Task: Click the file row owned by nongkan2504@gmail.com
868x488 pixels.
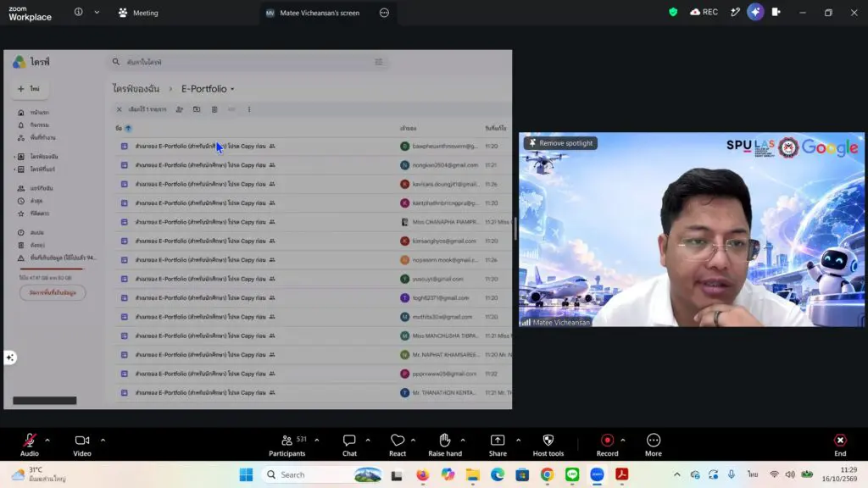Action: (x=313, y=165)
